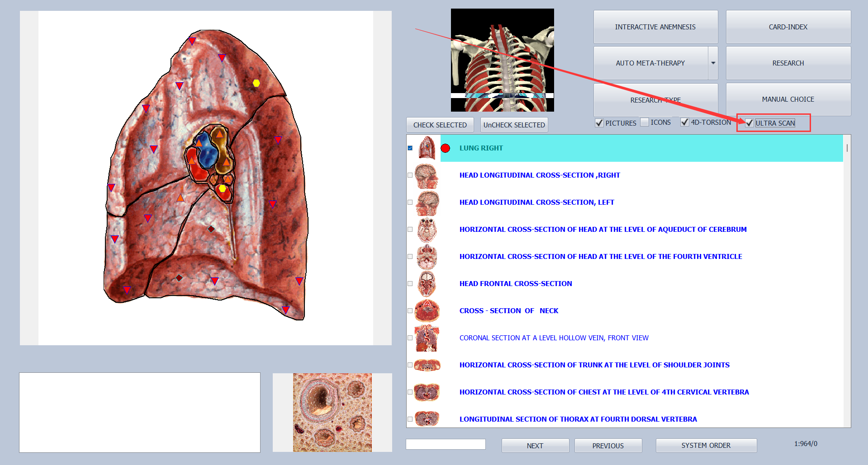Disable the Pictures checkbox
The width and height of the screenshot is (868, 465).
click(x=599, y=123)
